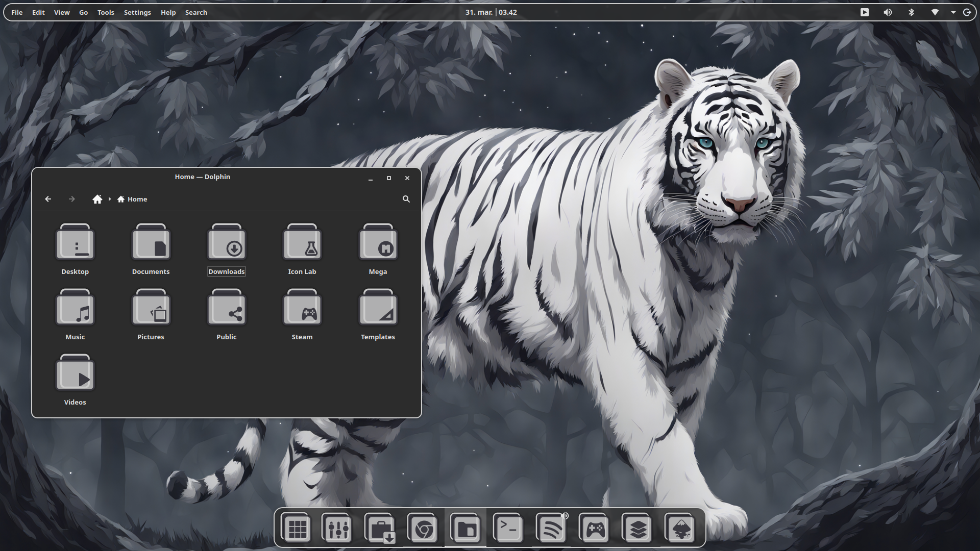Open Bluetooth settings in the tray
980x551 pixels.
pyautogui.click(x=911, y=12)
